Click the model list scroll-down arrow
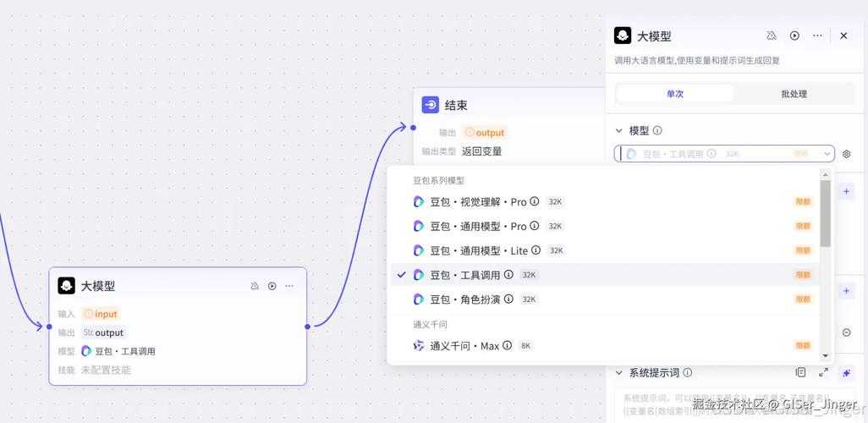Image resolution: width=868 pixels, height=423 pixels. point(826,355)
